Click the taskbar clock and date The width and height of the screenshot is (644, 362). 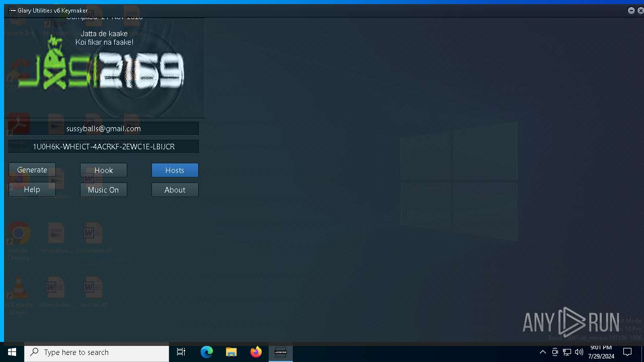point(601,352)
